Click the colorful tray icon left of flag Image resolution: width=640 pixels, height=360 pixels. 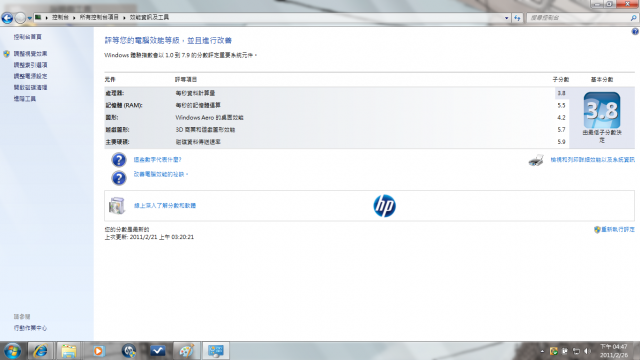pyautogui.click(x=554, y=351)
